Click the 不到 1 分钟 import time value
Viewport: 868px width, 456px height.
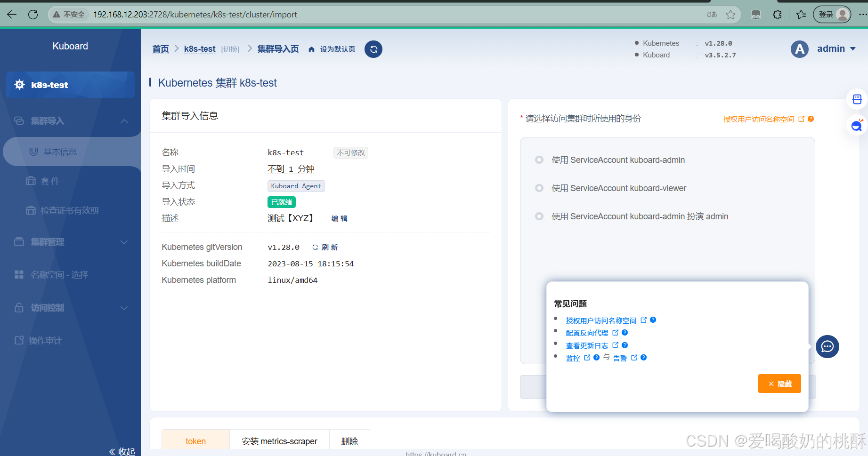[x=291, y=169]
